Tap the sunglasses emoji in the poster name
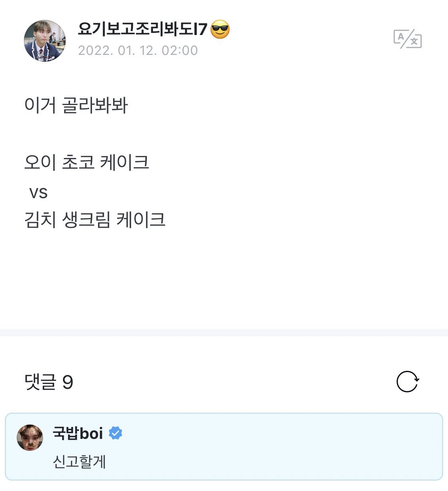The height and width of the screenshot is (491, 448). pyautogui.click(x=220, y=29)
